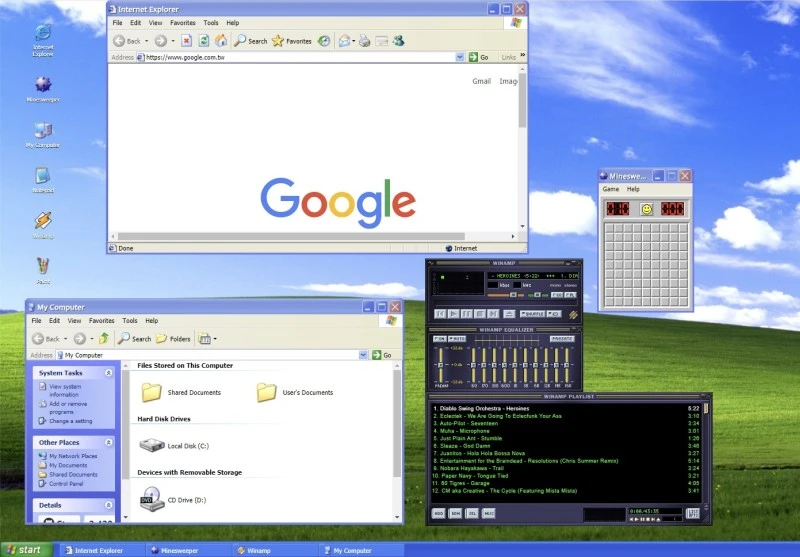
Task: Toggle the PL playlist button in Winamp
Action: 570,295
